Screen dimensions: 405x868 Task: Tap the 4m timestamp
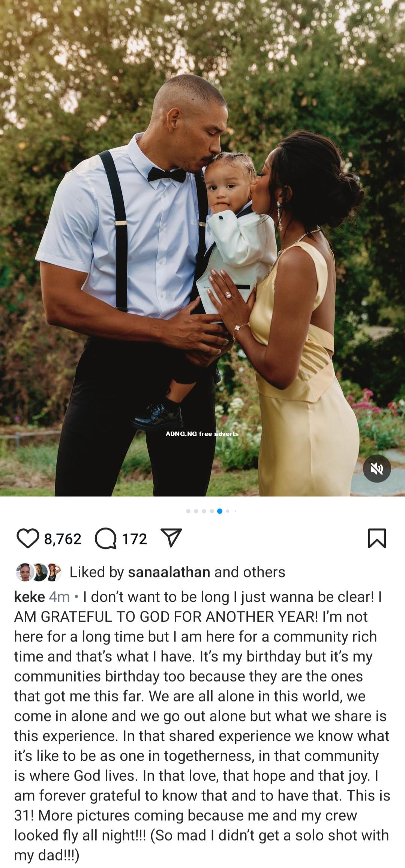[x=59, y=597]
